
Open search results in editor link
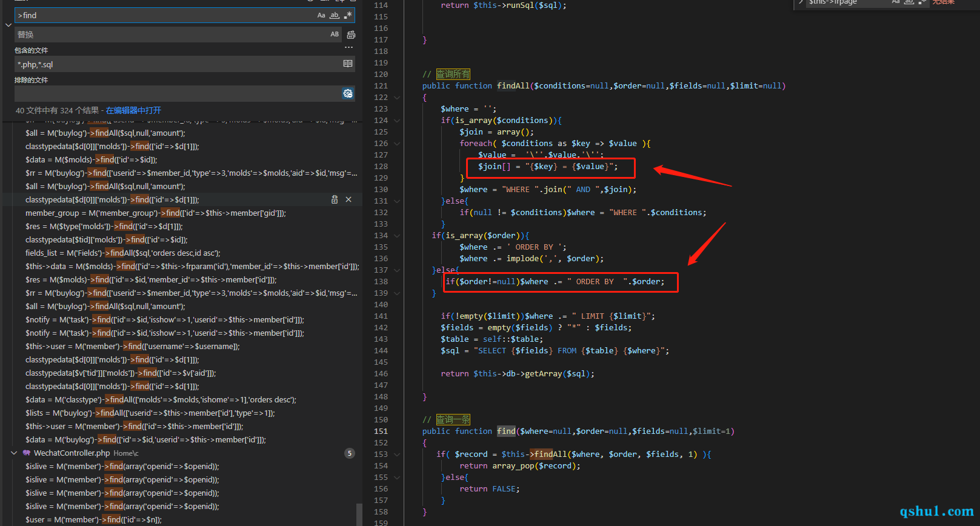pos(133,110)
